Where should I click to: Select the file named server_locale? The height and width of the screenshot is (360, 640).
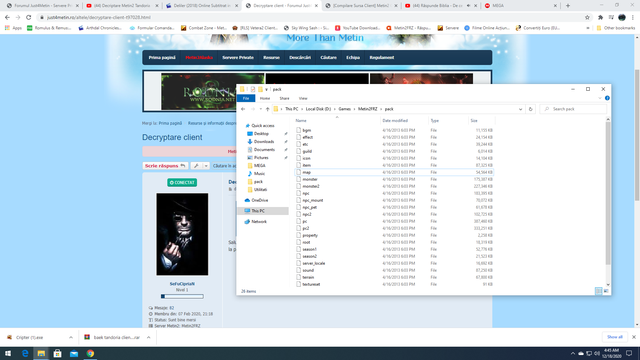point(313,263)
